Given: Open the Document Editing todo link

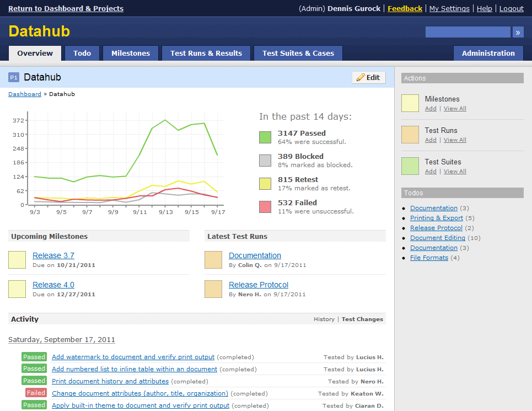Looking at the screenshot, I should point(438,238).
